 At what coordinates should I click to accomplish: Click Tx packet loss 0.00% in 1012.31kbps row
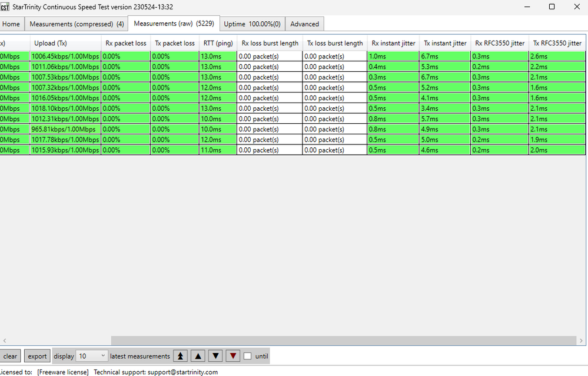pyautogui.click(x=175, y=118)
